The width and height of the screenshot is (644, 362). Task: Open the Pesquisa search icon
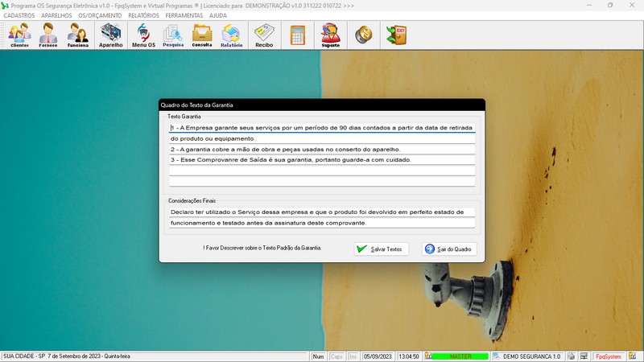(173, 35)
